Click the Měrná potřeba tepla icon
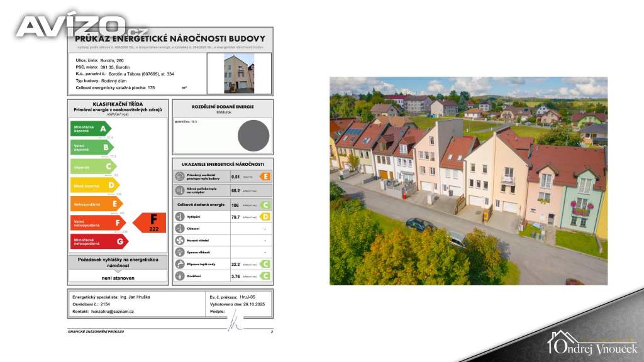 (x=179, y=189)
